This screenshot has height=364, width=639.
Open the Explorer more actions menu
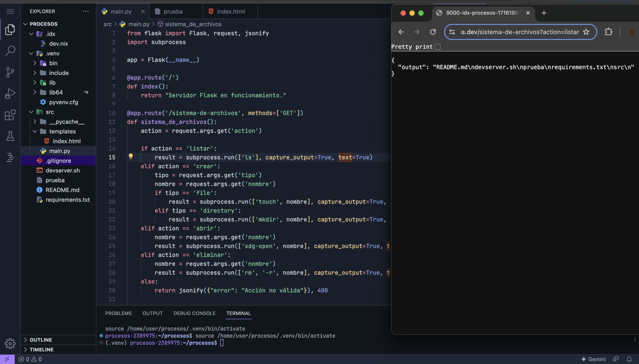86,11
